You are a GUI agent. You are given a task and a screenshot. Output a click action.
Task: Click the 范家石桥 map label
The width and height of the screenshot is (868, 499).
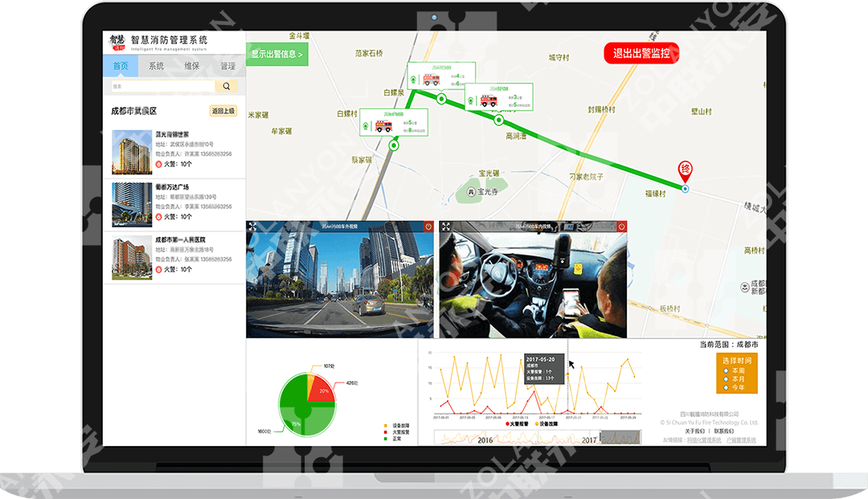pos(369,54)
